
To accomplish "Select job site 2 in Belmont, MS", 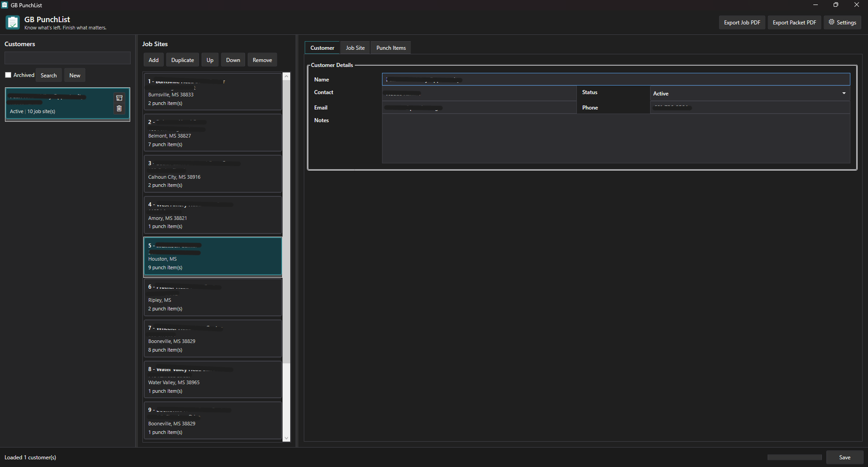I will pyautogui.click(x=213, y=133).
